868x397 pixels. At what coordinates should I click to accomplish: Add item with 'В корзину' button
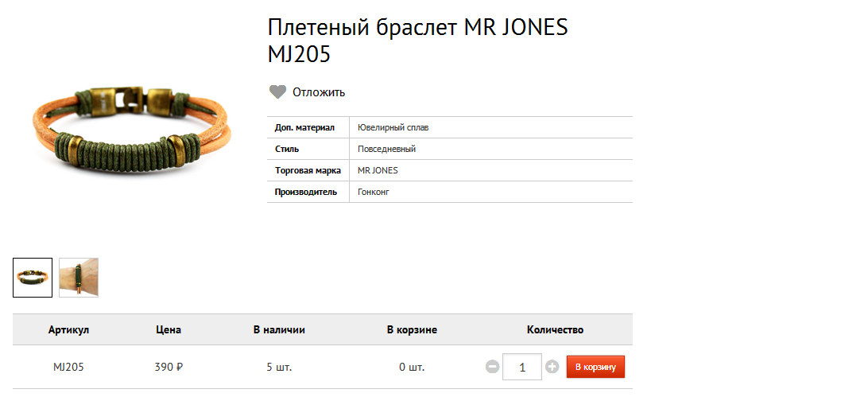tap(595, 367)
